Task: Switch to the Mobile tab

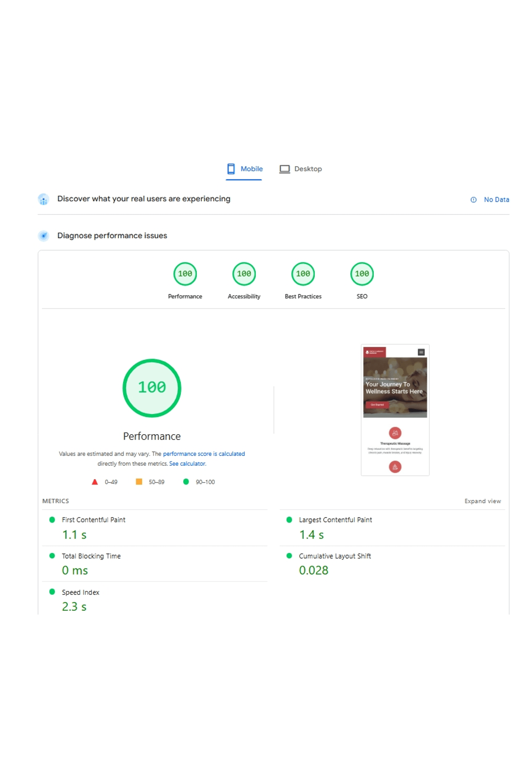Action: tap(245, 169)
